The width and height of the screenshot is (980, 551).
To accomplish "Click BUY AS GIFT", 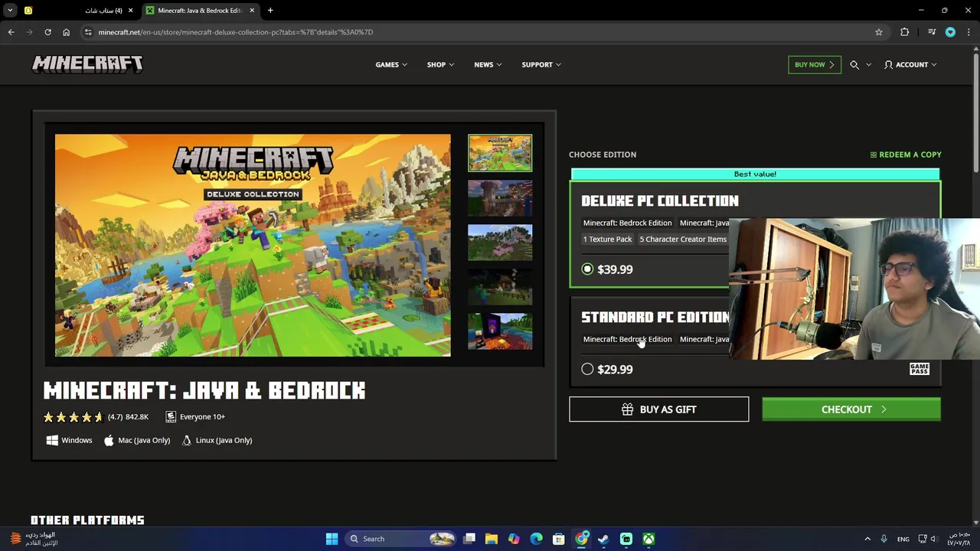I will tap(658, 409).
